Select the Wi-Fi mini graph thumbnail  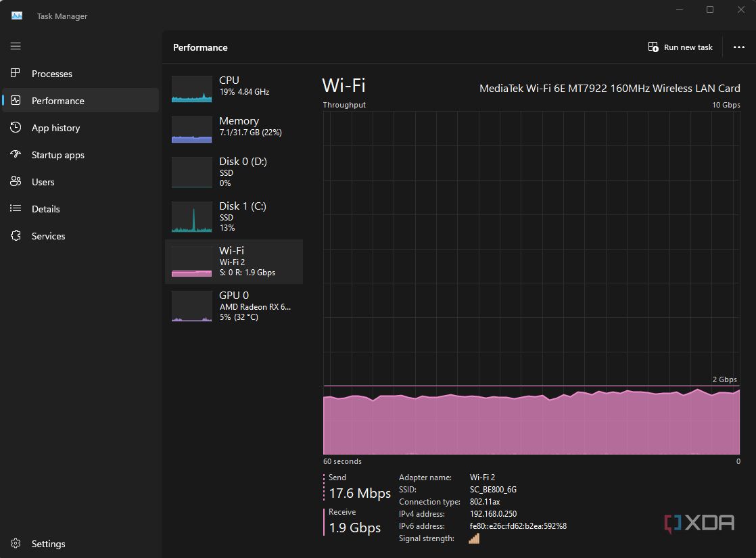point(191,262)
